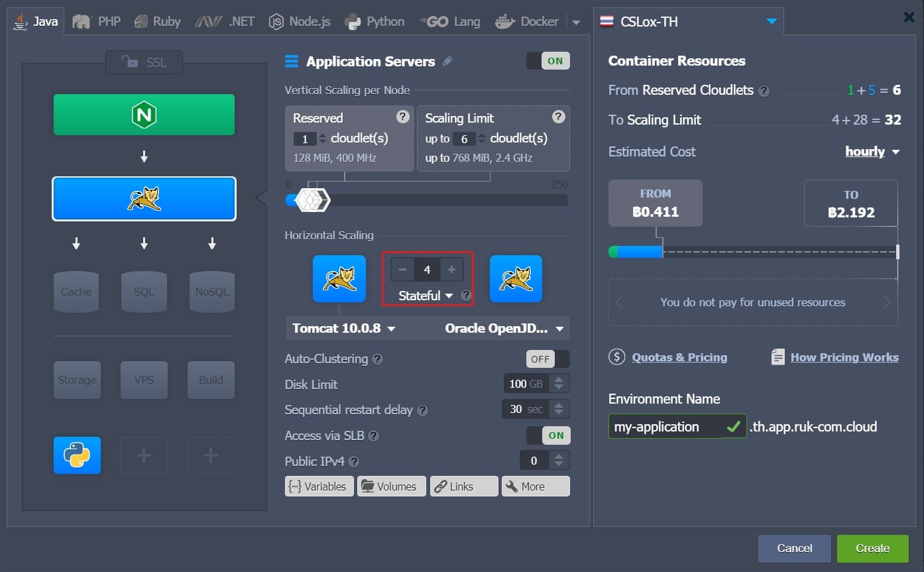Image resolution: width=924 pixels, height=572 pixels.
Task: Show help for Public IPv4
Action: [354, 462]
